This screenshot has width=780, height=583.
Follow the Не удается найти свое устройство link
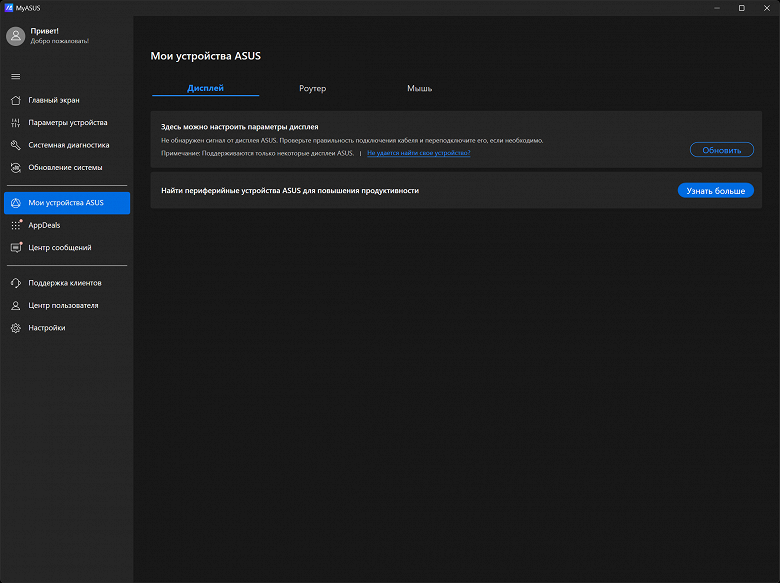418,153
